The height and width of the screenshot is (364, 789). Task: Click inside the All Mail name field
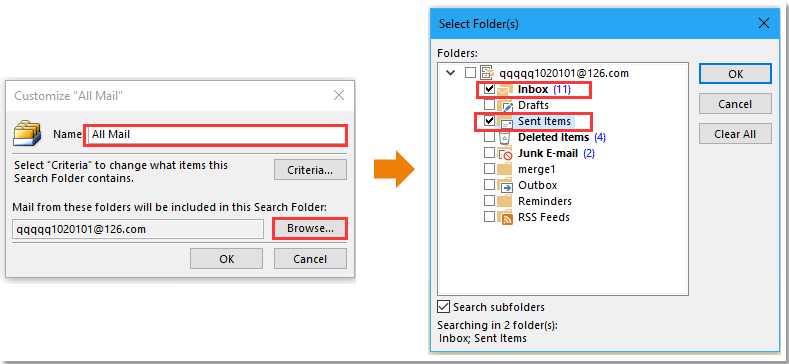point(217,134)
